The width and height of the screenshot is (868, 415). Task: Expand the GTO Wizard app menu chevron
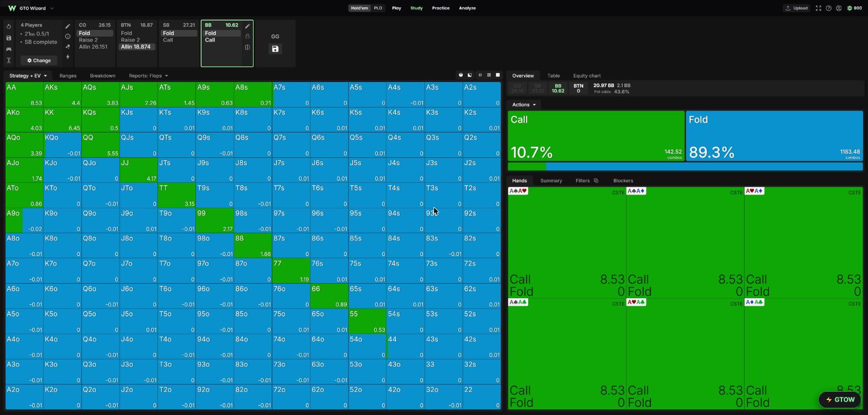click(52, 8)
